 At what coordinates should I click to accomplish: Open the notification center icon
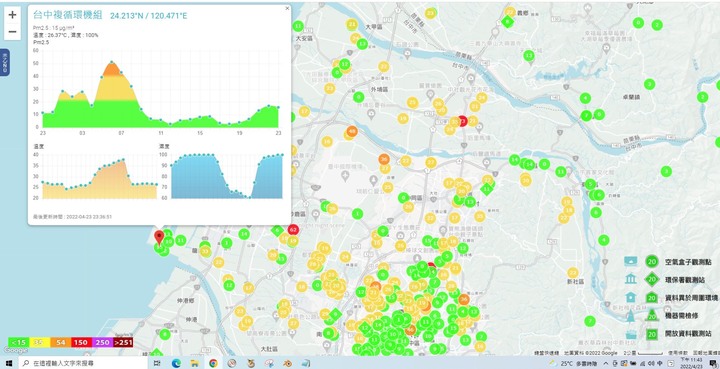pos(713,363)
